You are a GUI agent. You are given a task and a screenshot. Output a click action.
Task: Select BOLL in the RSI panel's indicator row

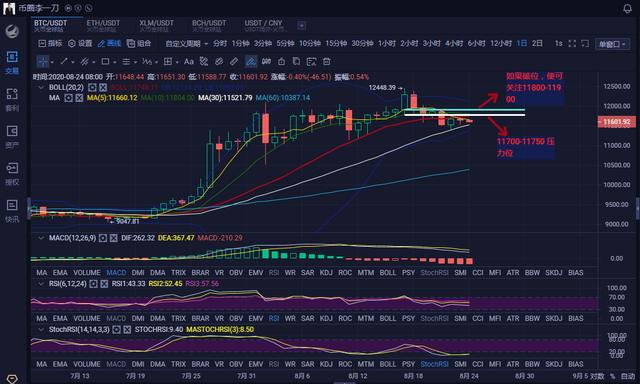pos(388,318)
